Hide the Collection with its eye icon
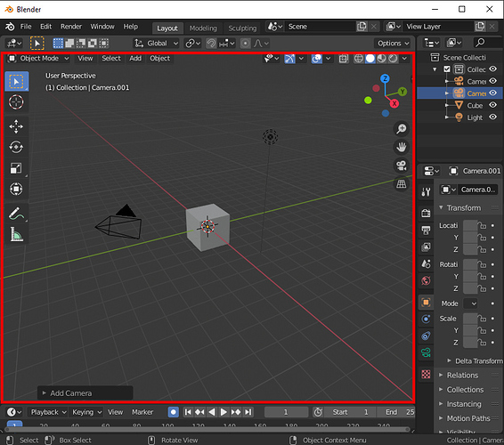Image resolution: width=504 pixels, height=445 pixels. tap(493, 69)
